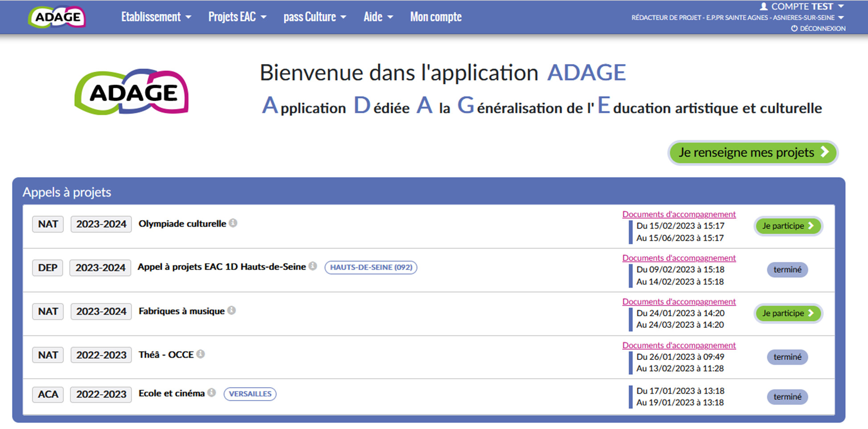Click the info icon next to Olympiade culturelle
This screenshot has width=868, height=429.
coord(233,224)
